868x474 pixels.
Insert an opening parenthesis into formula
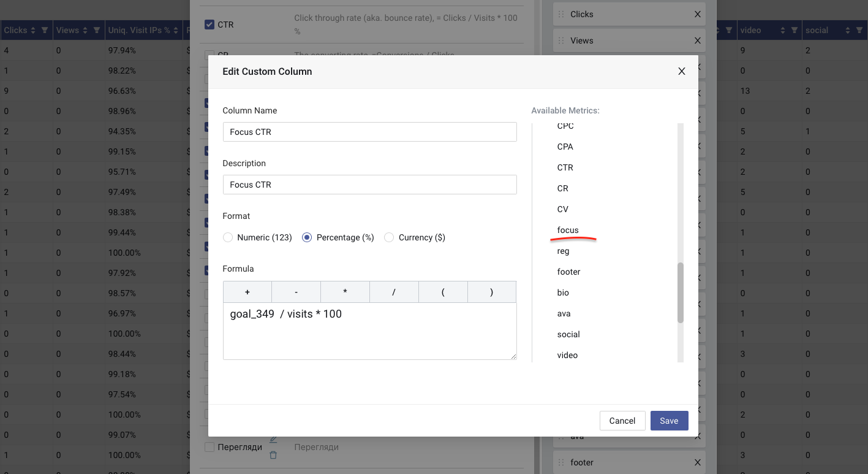443,292
